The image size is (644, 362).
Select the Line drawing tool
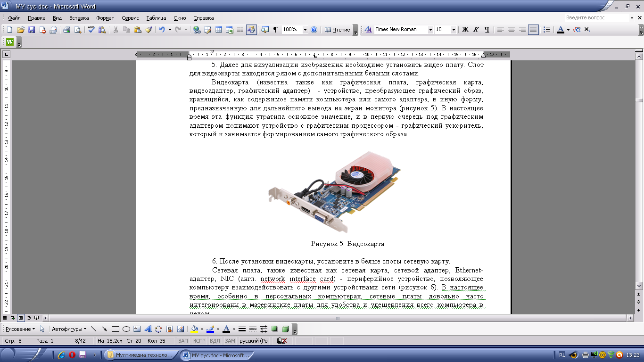click(93, 329)
